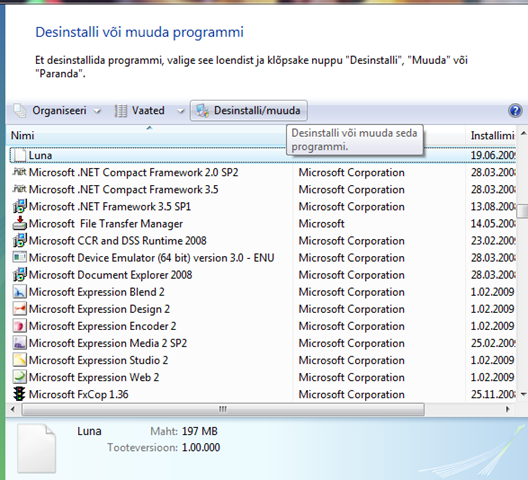The height and width of the screenshot is (480, 528).
Task: Click the .NET Framework 3.5 SP1 installer icon
Action: point(20,206)
